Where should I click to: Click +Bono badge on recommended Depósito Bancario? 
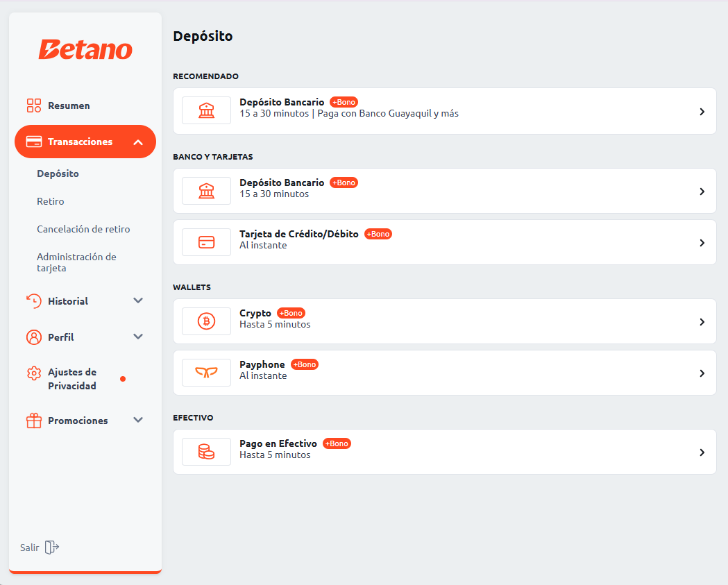[344, 102]
